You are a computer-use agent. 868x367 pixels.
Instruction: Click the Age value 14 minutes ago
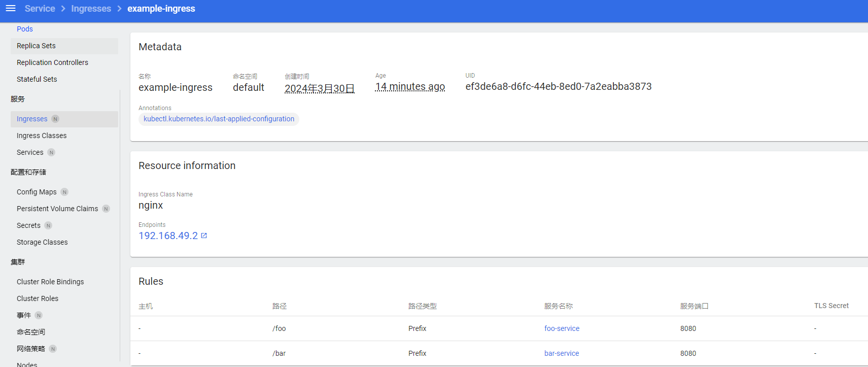click(410, 87)
